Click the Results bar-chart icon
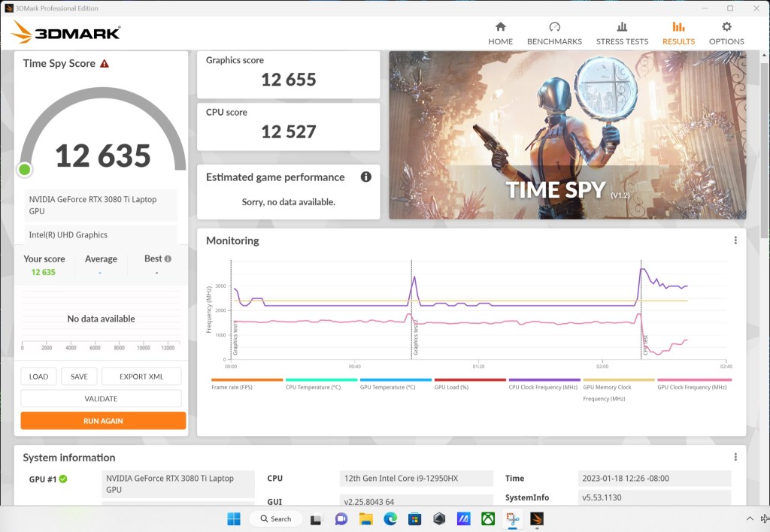This screenshot has width=770, height=532. click(678, 32)
